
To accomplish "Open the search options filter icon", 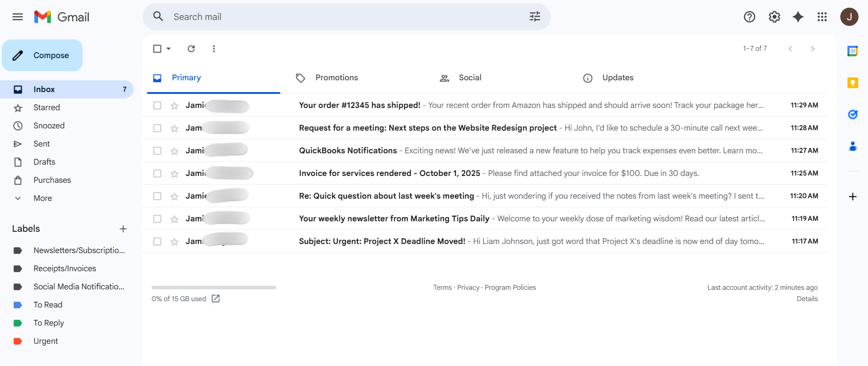I will click(x=535, y=17).
